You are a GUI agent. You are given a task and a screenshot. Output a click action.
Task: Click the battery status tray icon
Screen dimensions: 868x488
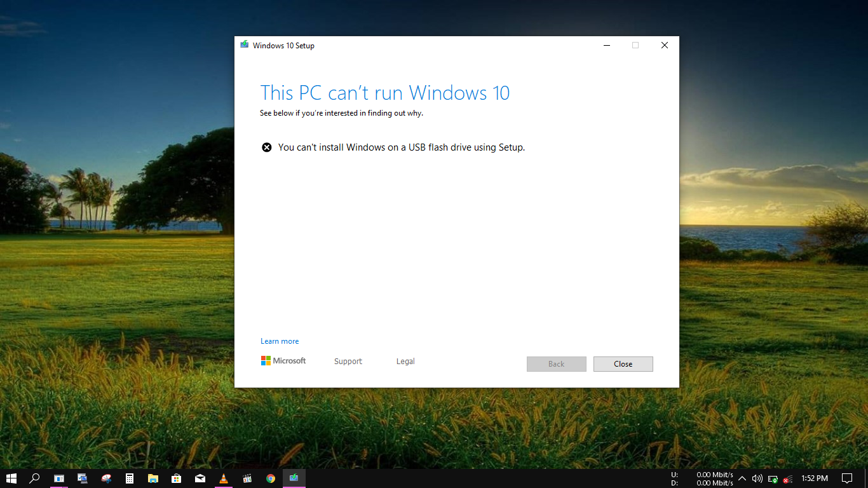click(x=773, y=478)
